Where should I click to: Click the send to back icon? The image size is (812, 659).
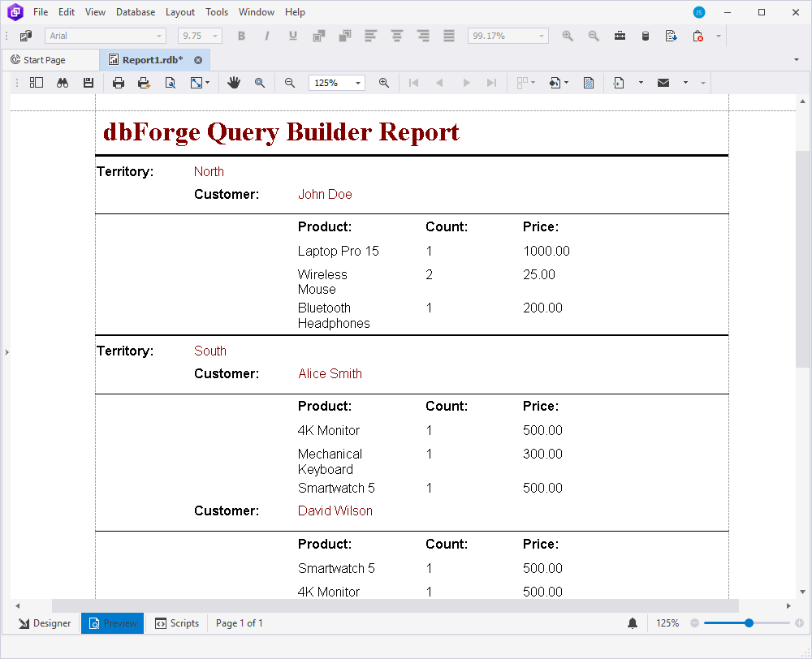tap(345, 36)
